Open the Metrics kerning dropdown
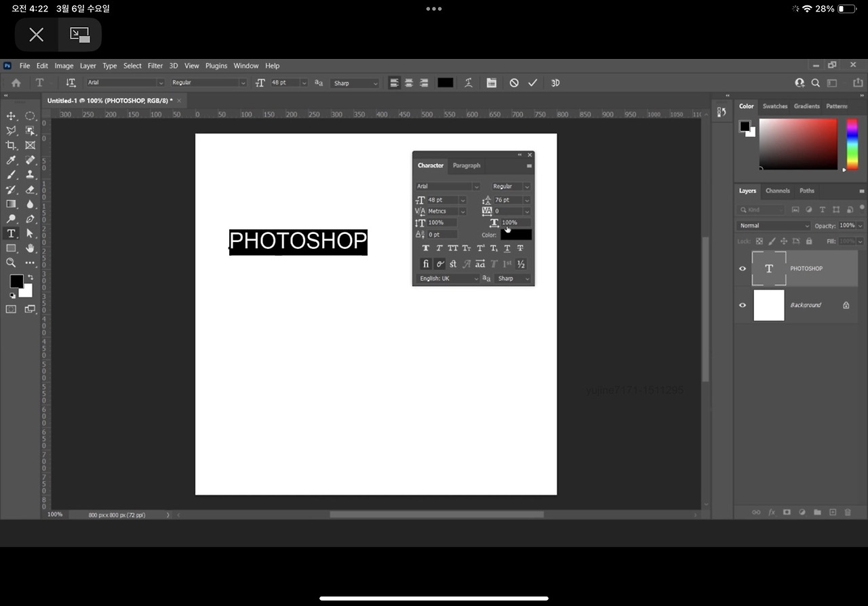 coord(463,211)
